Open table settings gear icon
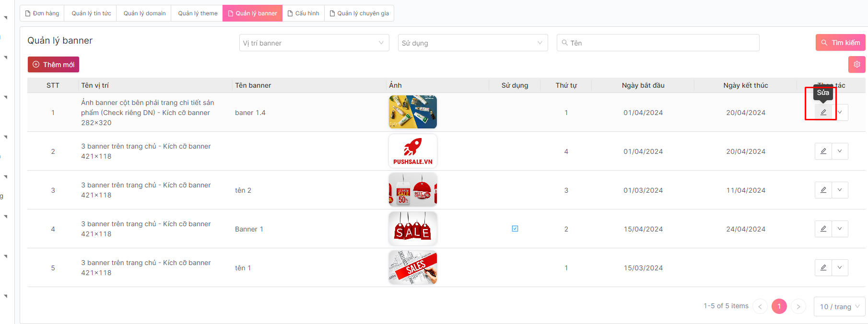 tap(856, 64)
